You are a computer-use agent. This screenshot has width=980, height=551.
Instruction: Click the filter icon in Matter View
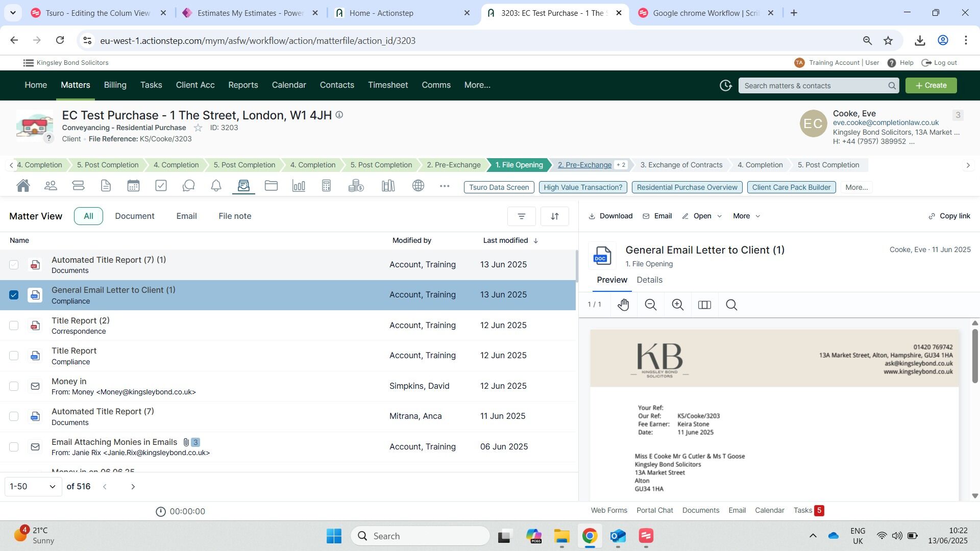(x=521, y=216)
